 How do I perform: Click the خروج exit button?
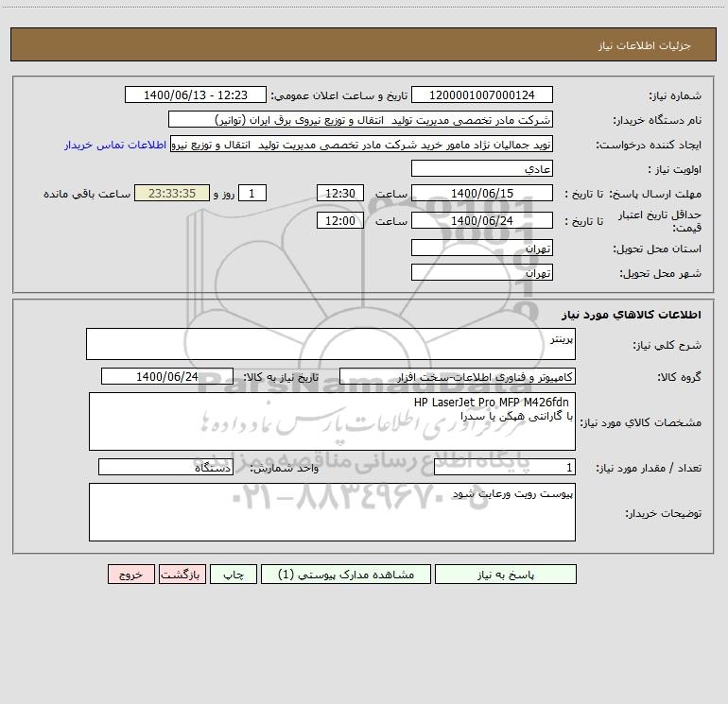130,574
